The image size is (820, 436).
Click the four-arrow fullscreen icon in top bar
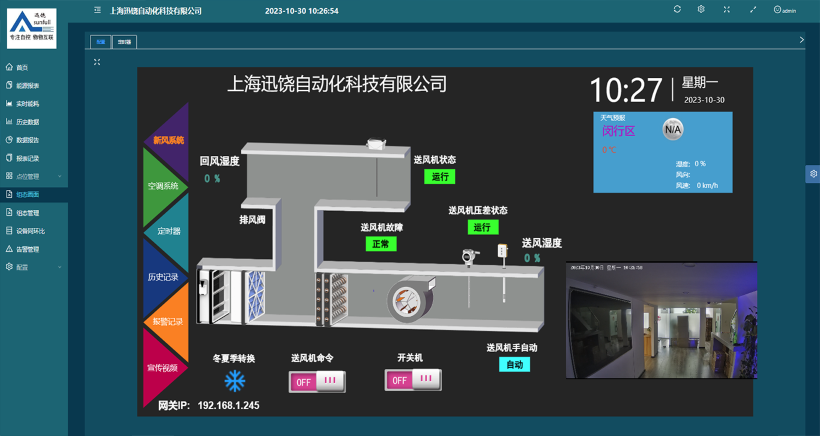coord(726,9)
